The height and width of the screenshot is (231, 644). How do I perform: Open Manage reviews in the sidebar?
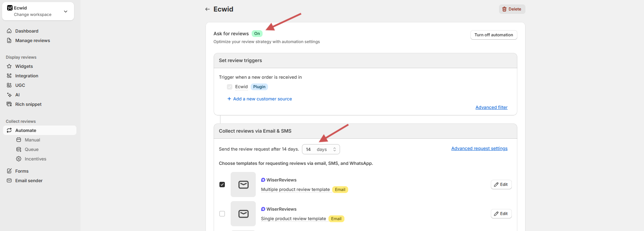(33, 40)
